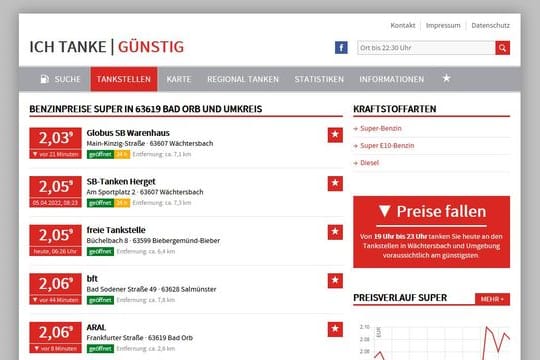Go to STATISTIKEN tab
The image size is (540, 360).
coord(319,79)
